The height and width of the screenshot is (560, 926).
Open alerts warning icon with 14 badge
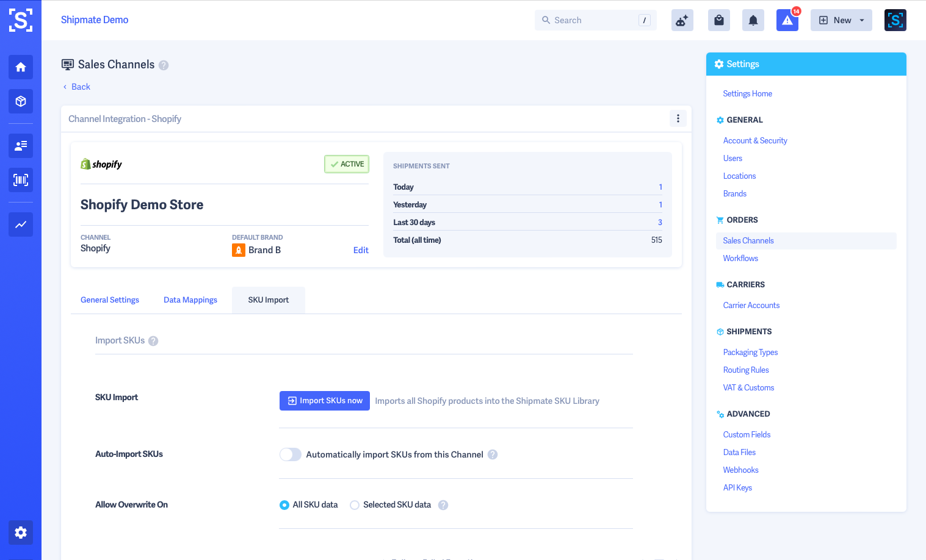pyautogui.click(x=787, y=20)
